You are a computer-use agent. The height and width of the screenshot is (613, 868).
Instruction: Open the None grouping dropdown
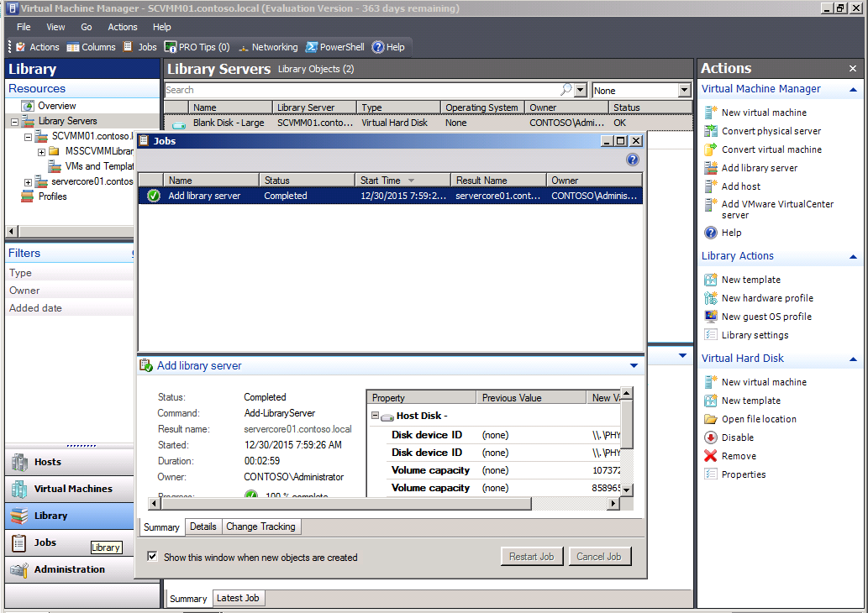(x=685, y=90)
